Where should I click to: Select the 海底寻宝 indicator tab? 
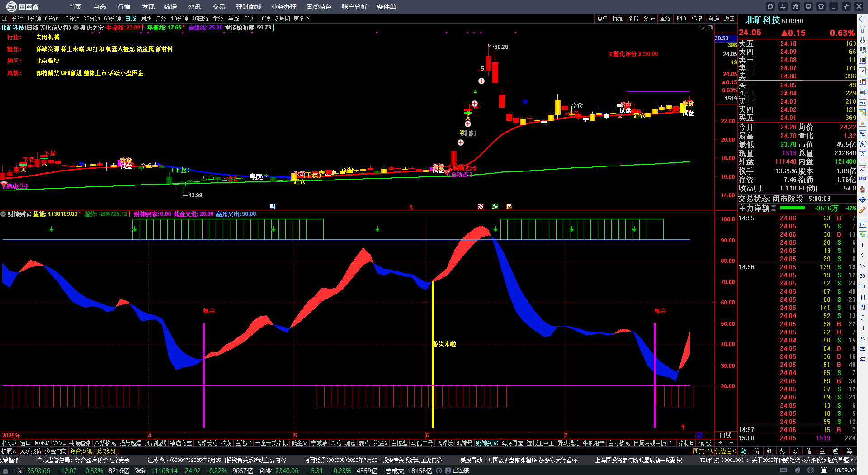[513, 443]
